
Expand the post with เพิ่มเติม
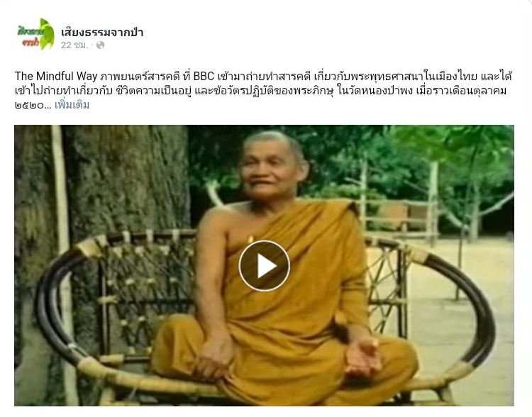(72, 105)
